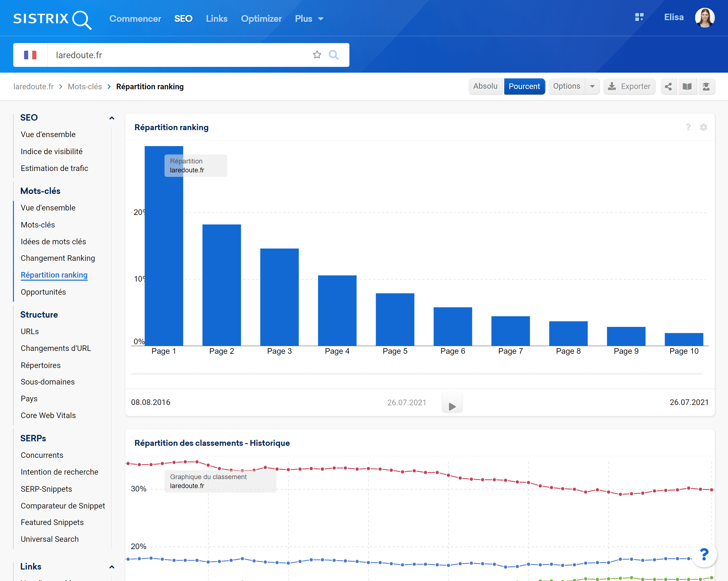The height and width of the screenshot is (581, 728).
Task: Open the floating help bubble
Action: pyautogui.click(x=704, y=554)
